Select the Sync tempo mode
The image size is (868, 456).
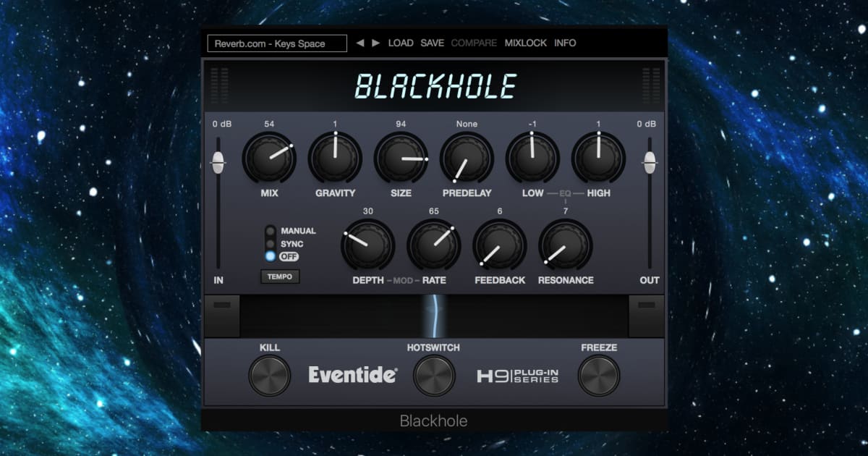point(271,244)
